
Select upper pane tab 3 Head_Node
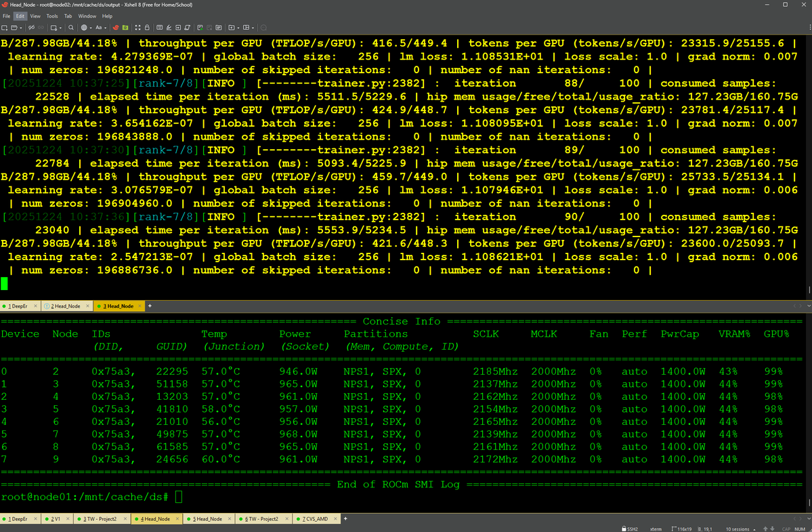118,306
